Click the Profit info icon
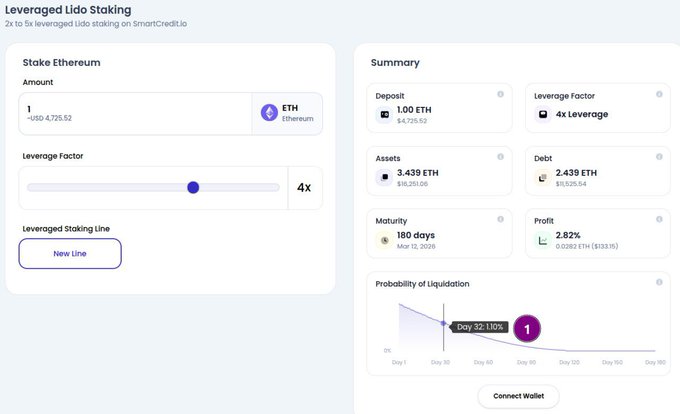 point(659,219)
